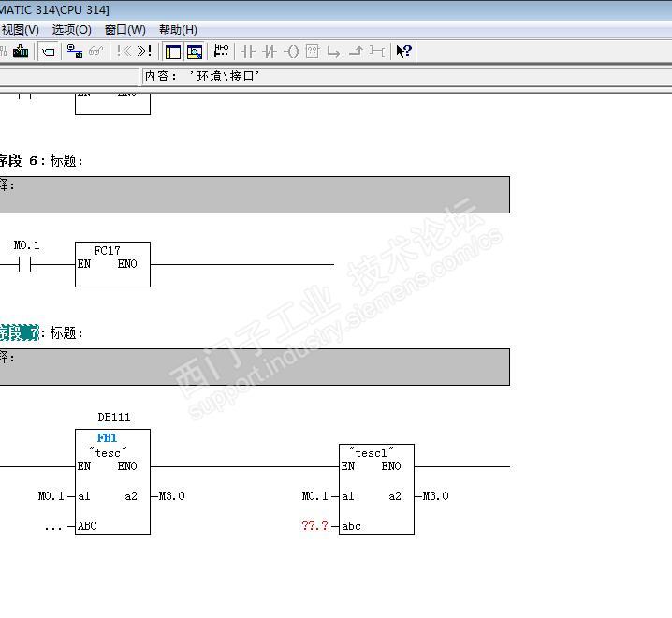
Task: Insert normally closed contact icon
Action: 270,51
